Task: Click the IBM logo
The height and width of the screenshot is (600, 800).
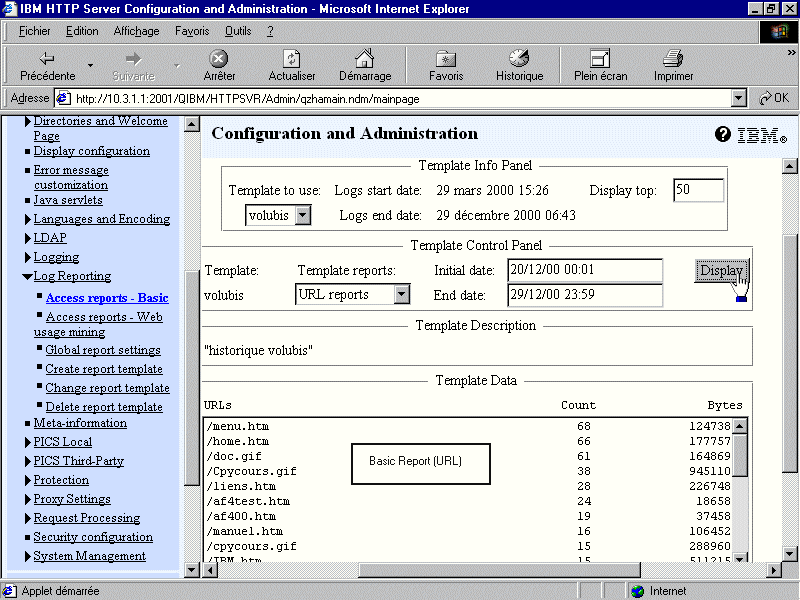Action: point(762,135)
